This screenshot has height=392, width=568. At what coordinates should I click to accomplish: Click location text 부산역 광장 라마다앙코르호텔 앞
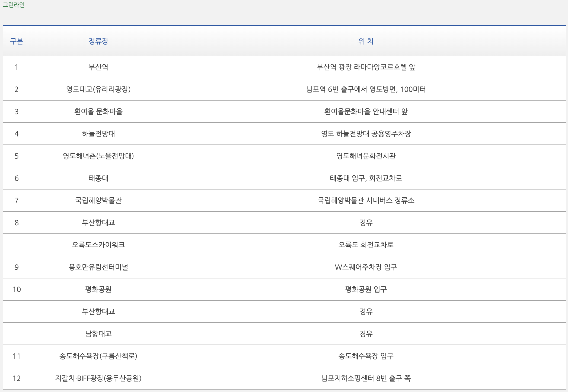[366, 67]
